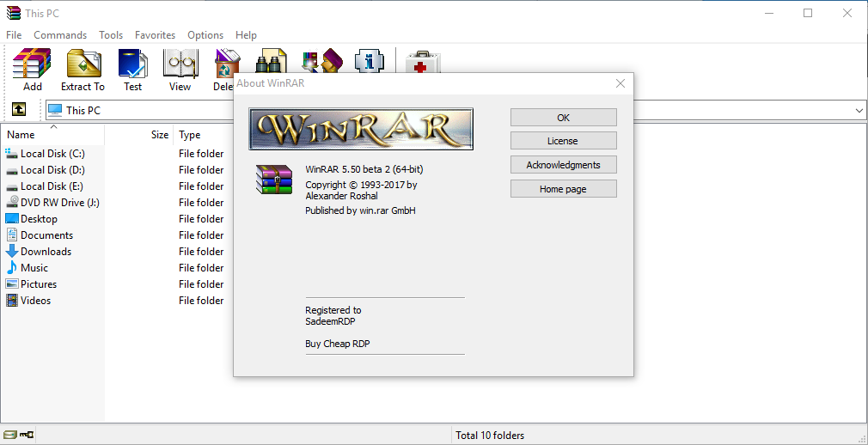Screen dimensions: 868x445
Task: Click the Local Disk (D:) drive icon
Action: click(x=12, y=170)
